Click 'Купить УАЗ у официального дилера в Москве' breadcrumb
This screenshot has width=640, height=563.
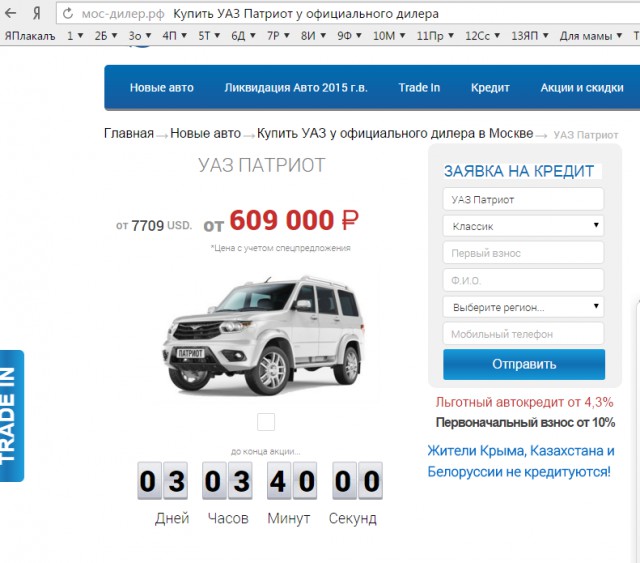pos(395,133)
